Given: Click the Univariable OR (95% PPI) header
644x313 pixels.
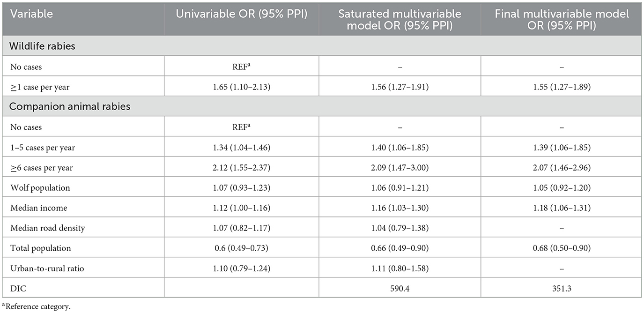Looking at the screenshot, I should tap(242, 14).
